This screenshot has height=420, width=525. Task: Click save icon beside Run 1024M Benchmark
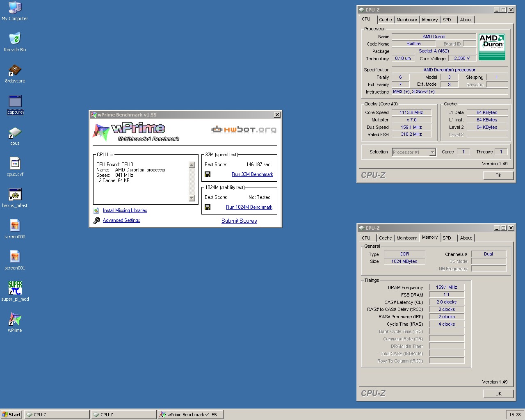208,207
